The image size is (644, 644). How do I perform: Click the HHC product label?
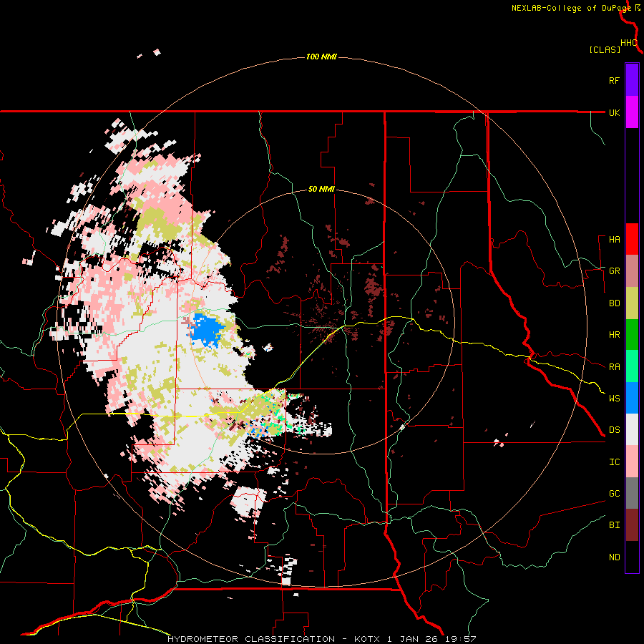tap(629, 43)
